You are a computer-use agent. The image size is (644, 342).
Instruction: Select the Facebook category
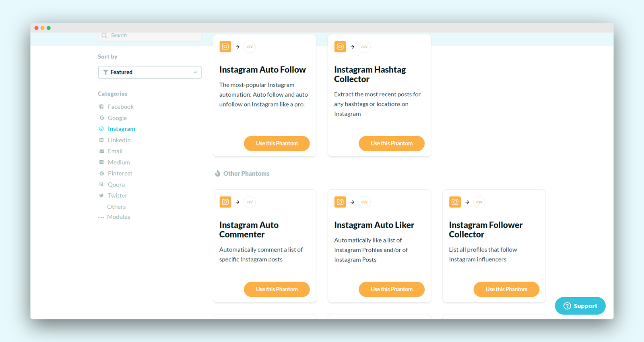tap(121, 107)
